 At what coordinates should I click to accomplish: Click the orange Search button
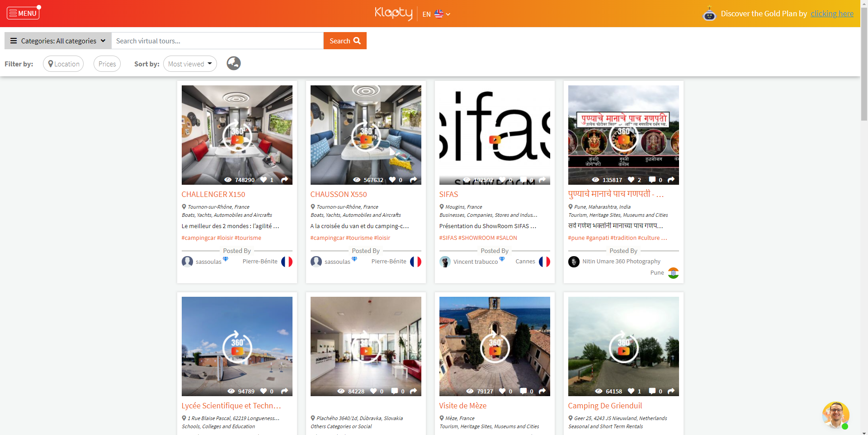click(x=345, y=41)
